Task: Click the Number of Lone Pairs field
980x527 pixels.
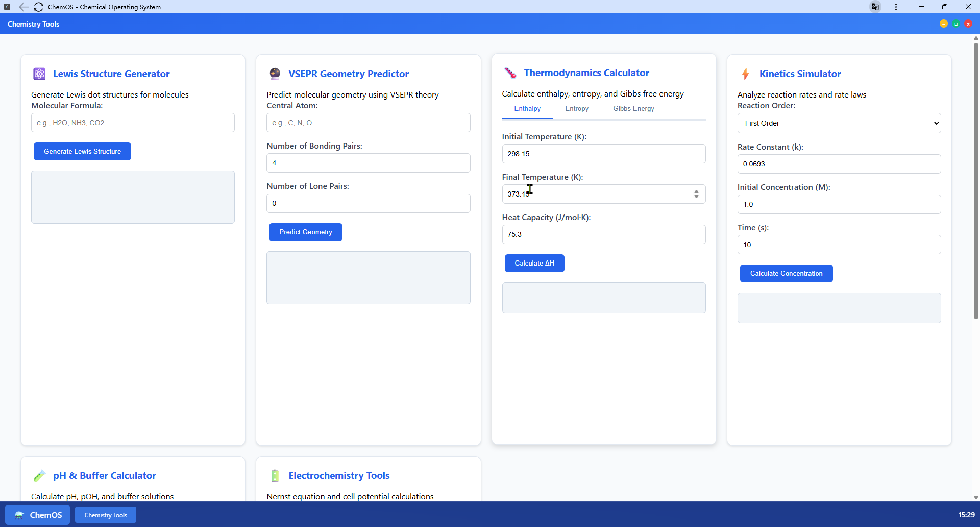Action: coord(368,203)
